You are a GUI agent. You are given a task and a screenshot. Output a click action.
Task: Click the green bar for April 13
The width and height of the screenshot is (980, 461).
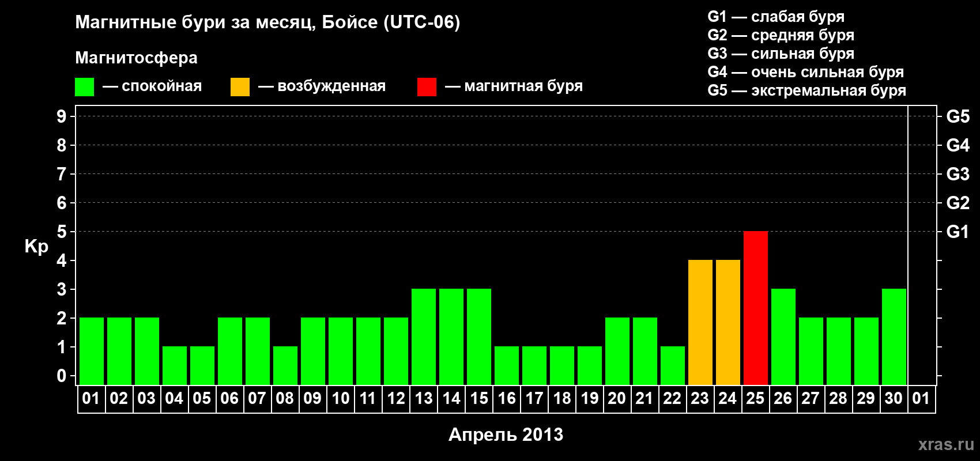point(424,337)
